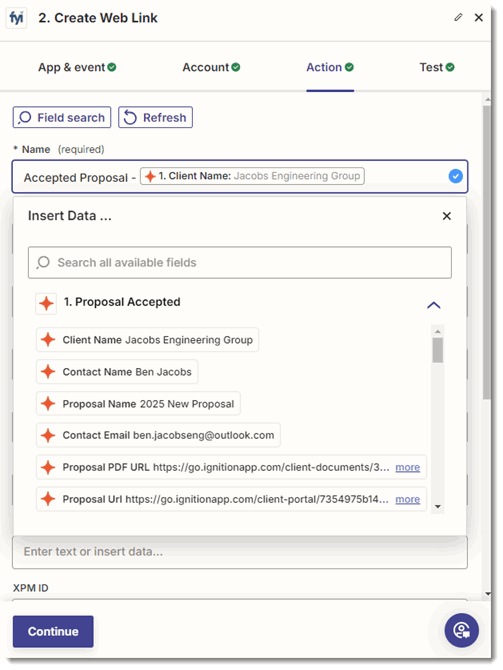The height and width of the screenshot is (670, 503).
Task: Click the Insert Data heading
Action: coord(70,216)
